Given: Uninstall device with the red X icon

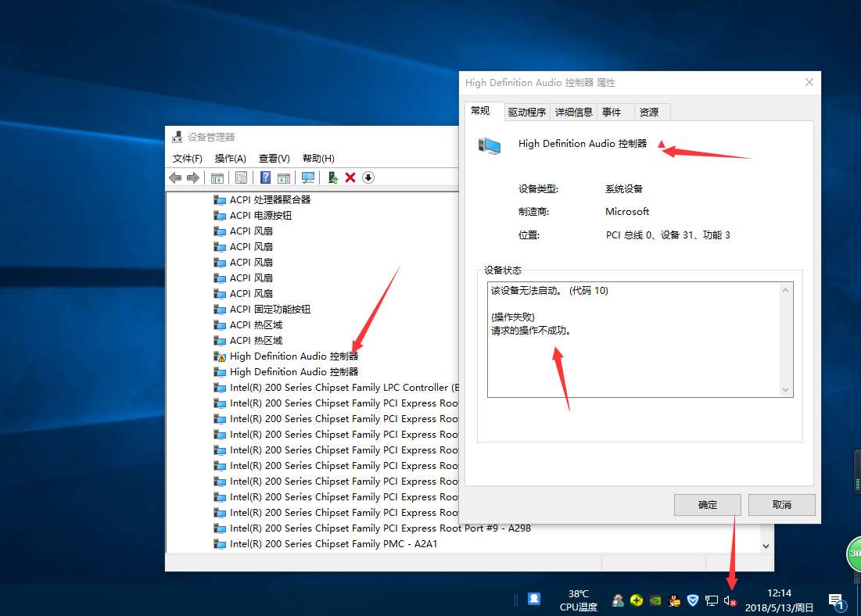Looking at the screenshot, I should (x=350, y=177).
